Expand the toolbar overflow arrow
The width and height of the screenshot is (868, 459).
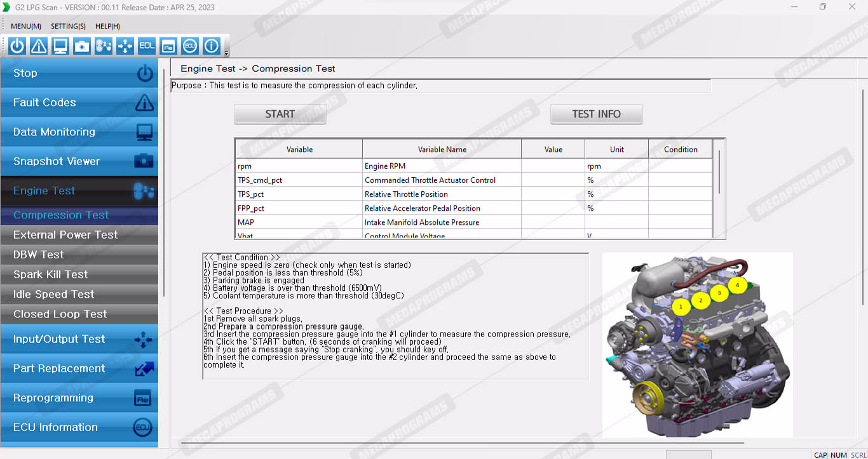[227, 53]
